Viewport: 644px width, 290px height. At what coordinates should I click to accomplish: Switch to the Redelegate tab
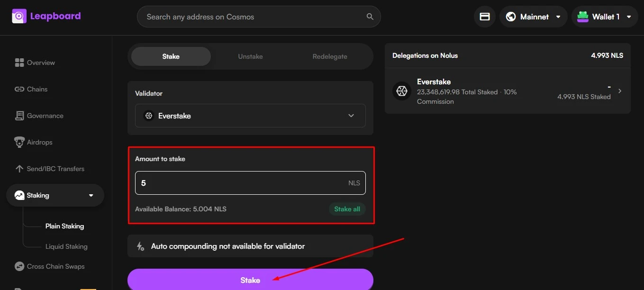pos(330,56)
